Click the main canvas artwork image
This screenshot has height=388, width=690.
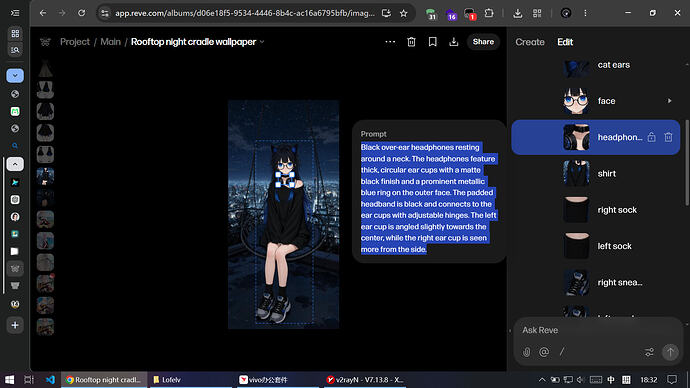pos(283,215)
